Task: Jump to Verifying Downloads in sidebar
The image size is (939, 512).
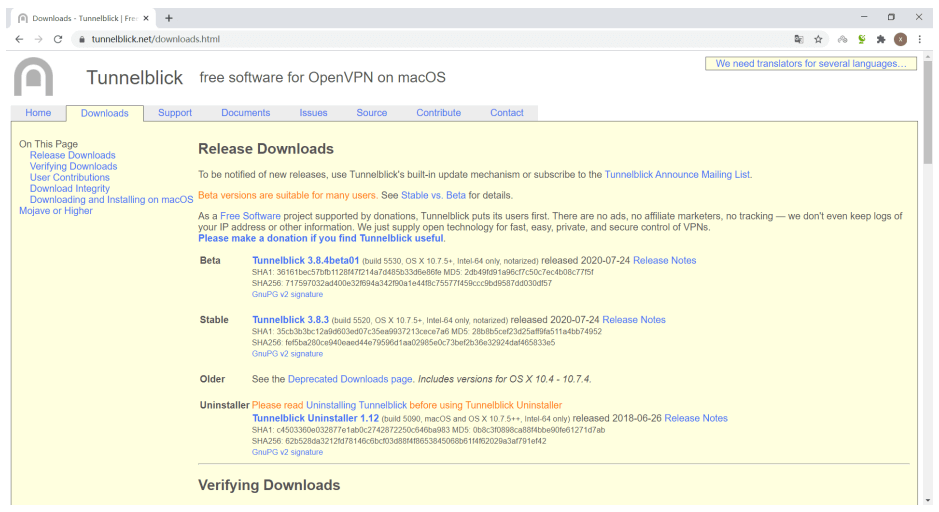Action: tap(74, 166)
